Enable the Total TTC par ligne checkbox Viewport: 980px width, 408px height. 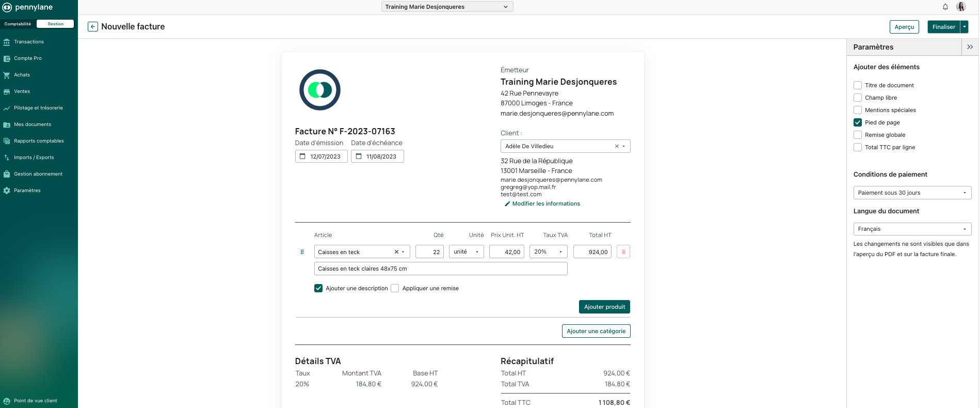(x=858, y=147)
